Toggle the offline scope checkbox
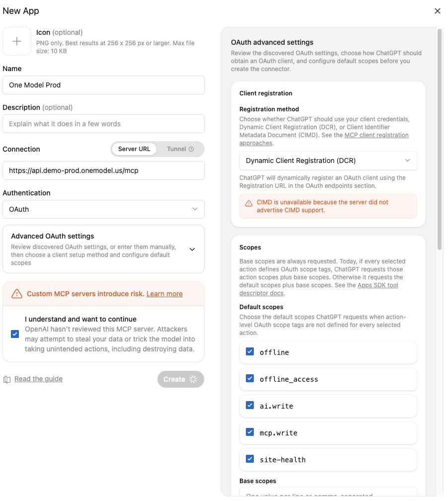The height and width of the screenshot is (501, 448). click(x=250, y=351)
